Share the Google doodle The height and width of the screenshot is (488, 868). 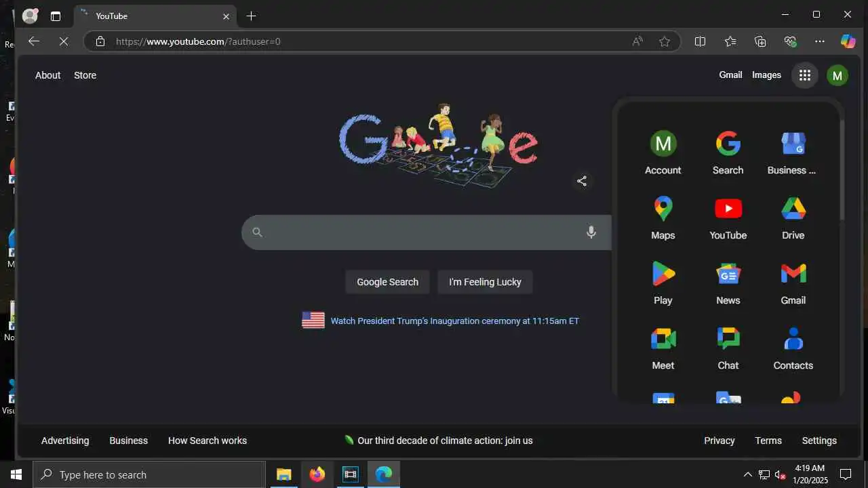pos(582,181)
